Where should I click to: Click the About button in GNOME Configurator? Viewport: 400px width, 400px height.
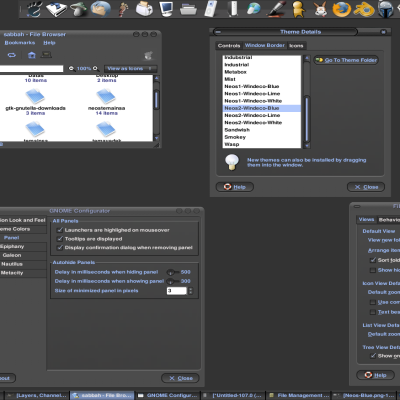[x=7, y=378]
